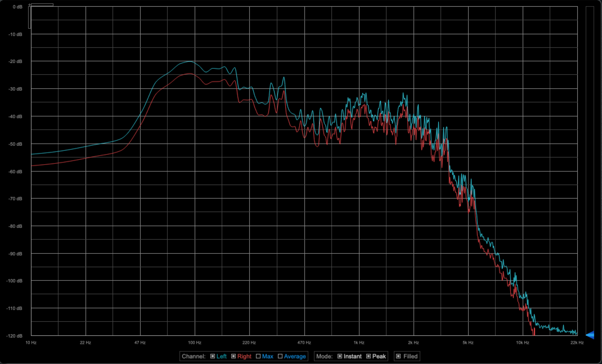Uncheck the Left channel checkbox
602x364 pixels.
pyautogui.click(x=213, y=356)
